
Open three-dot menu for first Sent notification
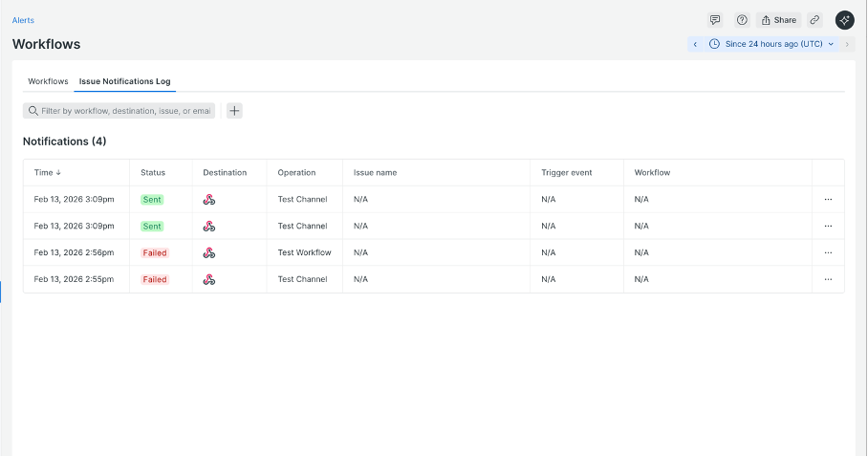tap(828, 200)
